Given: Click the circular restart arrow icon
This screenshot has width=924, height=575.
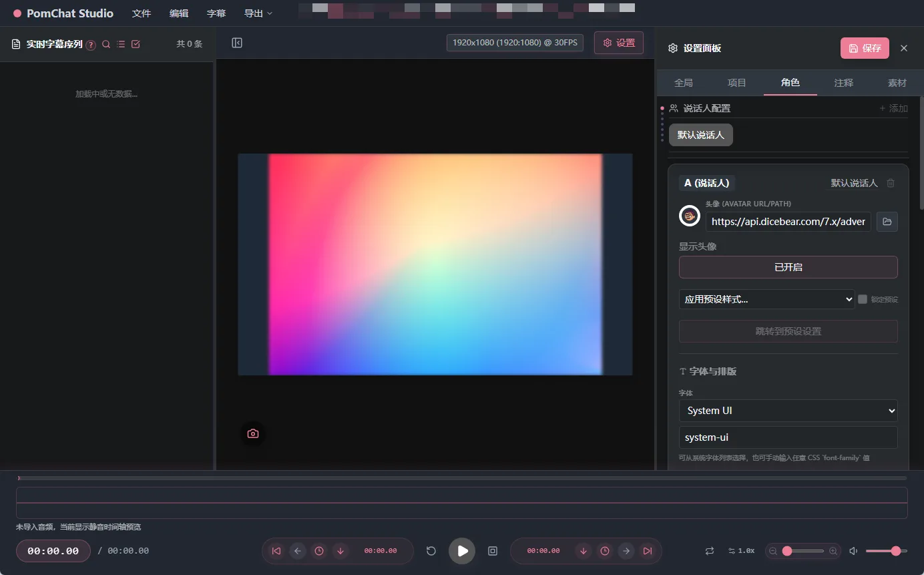Looking at the screenshot, I should 431,551.
